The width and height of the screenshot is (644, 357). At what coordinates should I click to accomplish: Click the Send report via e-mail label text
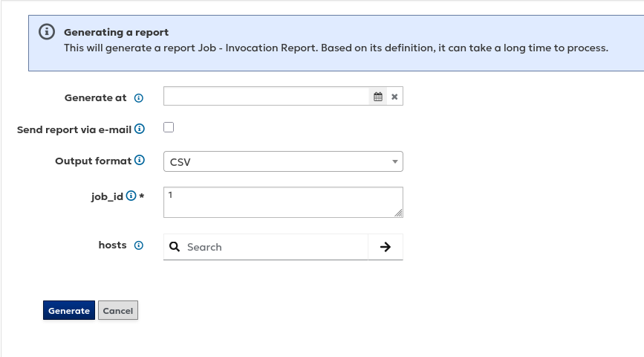(x=74, y=129)
